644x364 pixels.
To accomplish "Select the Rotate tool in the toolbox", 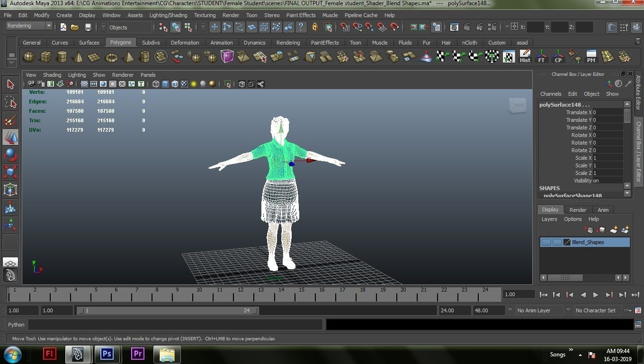I will (x=10, y=155).
